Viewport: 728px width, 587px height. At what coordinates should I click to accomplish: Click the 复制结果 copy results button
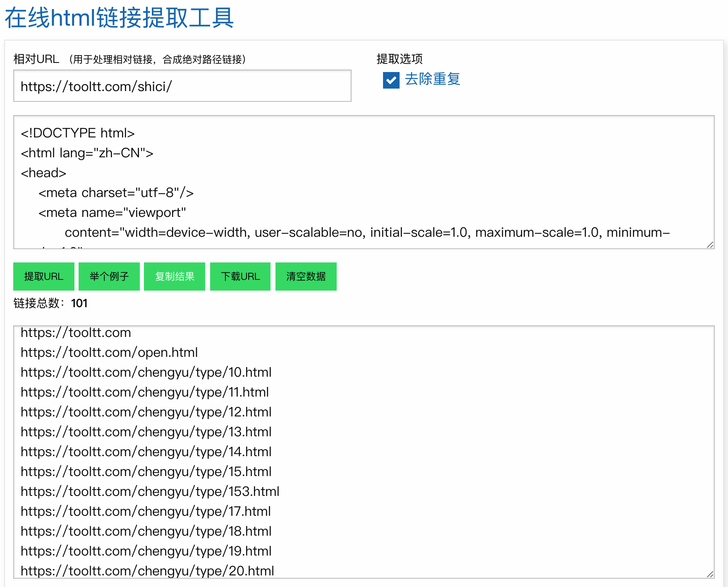pyautogui.click(x=174, y=277)
